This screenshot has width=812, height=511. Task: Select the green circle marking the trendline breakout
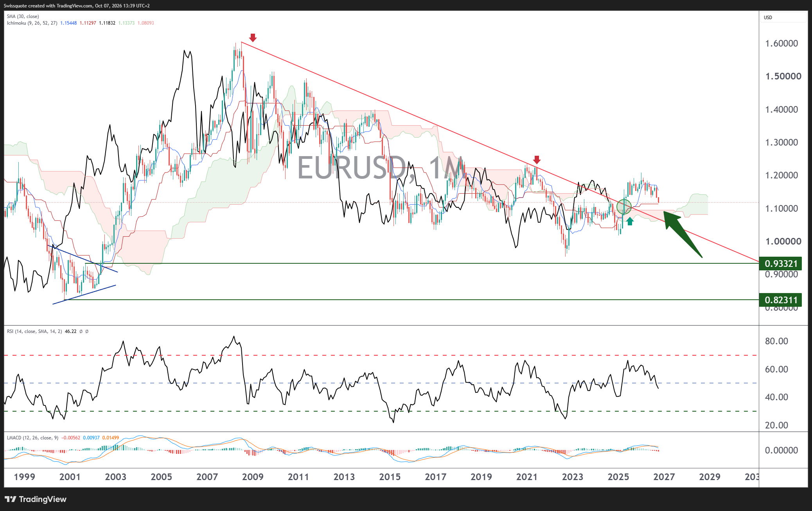(x=624, y=207)
